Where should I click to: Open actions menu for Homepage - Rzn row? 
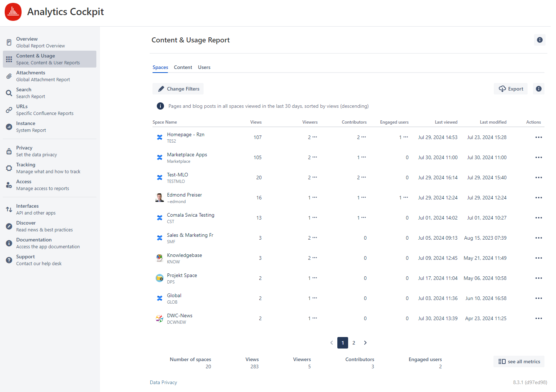click(538, 137)
